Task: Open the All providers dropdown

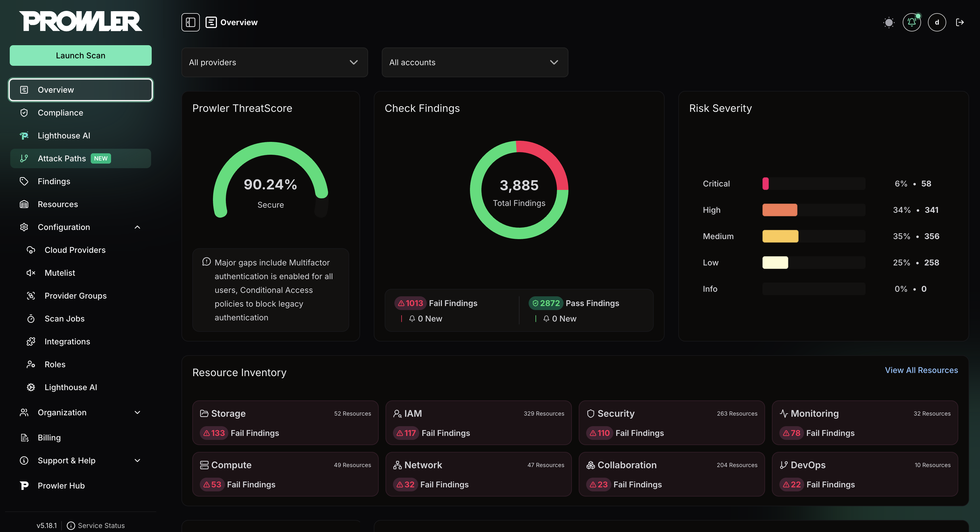Action: tap(274, 62)
